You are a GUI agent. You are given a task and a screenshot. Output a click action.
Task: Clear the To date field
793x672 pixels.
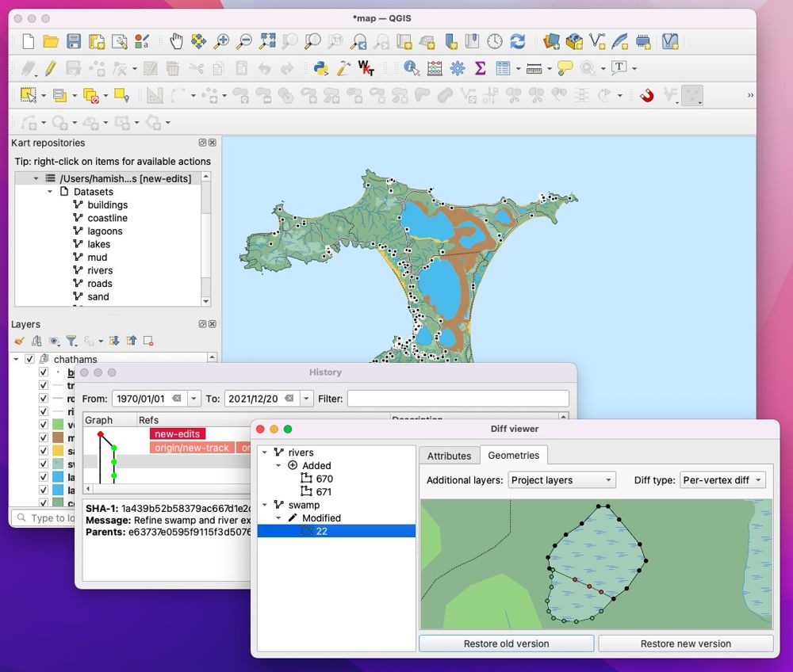[x=289, y=398]
